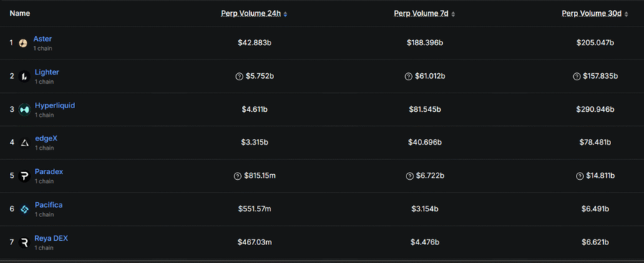The image size is (644, 263).
Task: Open the edgeX protocol link
Action: click(46, 139)
